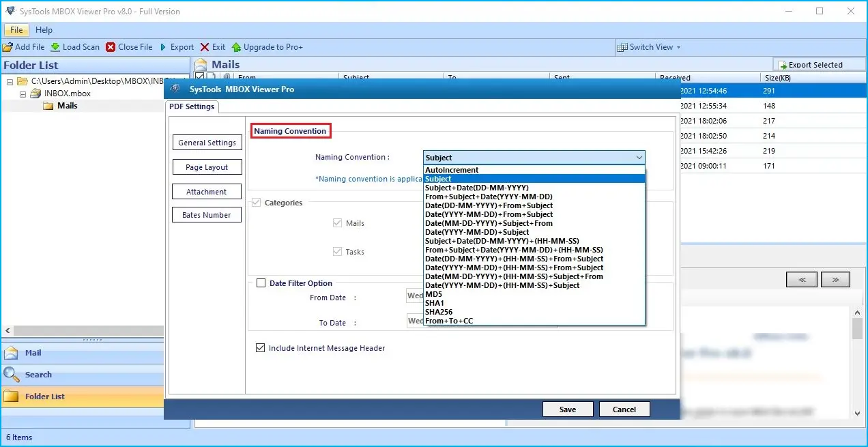Click the next page arrow button
This screenshot has height=447, width=868.
[835, 280]
